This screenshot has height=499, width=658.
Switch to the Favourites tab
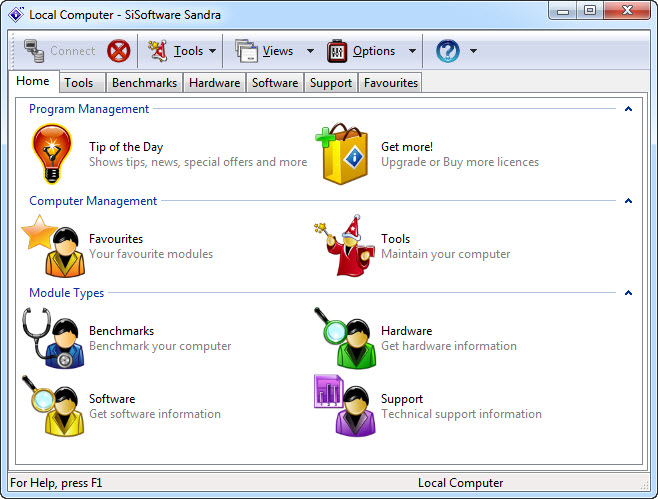point(391,83)
